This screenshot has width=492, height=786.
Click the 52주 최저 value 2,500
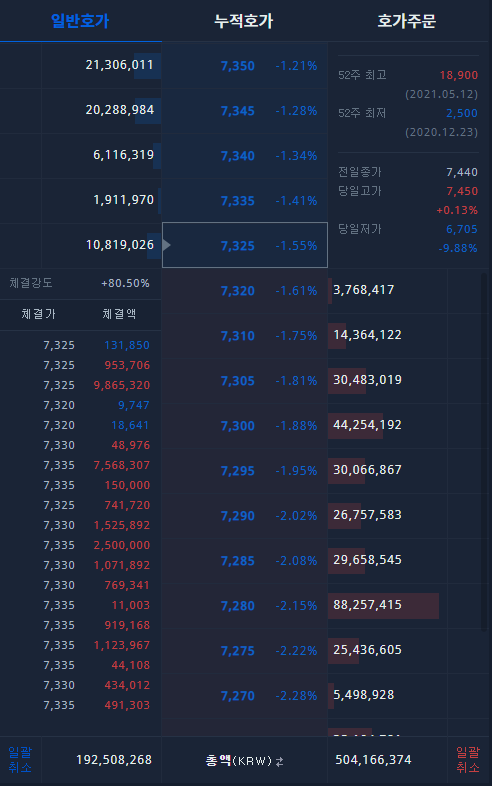click(x=462, y=114)
